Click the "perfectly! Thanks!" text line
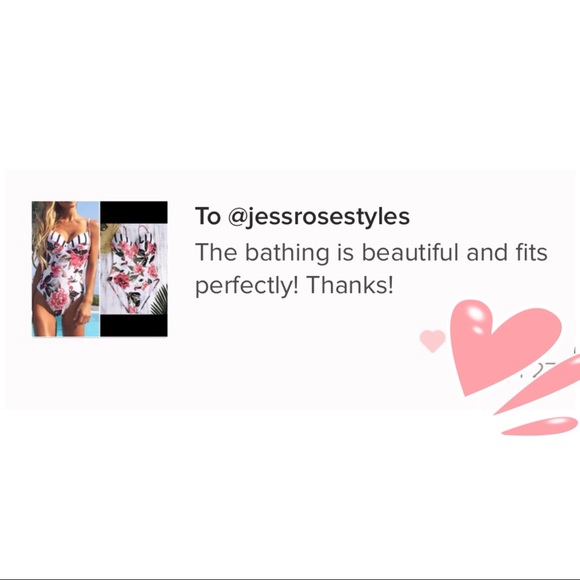 [x=294, y=286]
